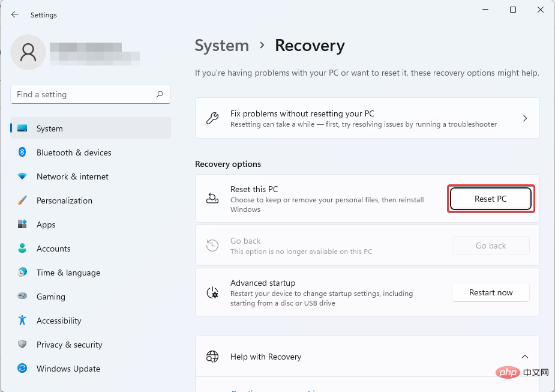Click the Accounts person icon
This screenshot has height=392, width=555.
22,249
